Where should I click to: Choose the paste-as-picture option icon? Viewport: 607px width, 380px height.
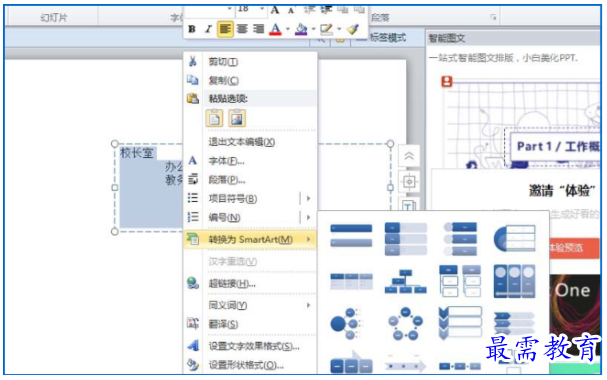click(237, 118)
